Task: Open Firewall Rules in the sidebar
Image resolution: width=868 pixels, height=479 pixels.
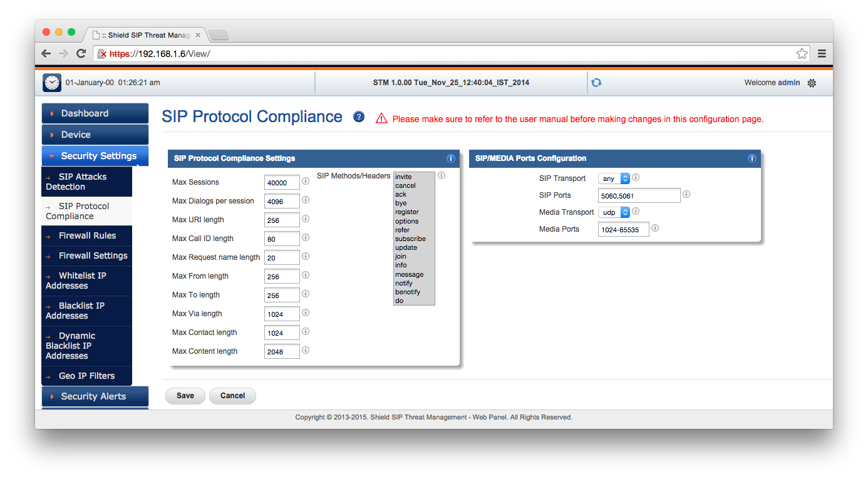Action: pyautogui.click(x=87, y=235)
